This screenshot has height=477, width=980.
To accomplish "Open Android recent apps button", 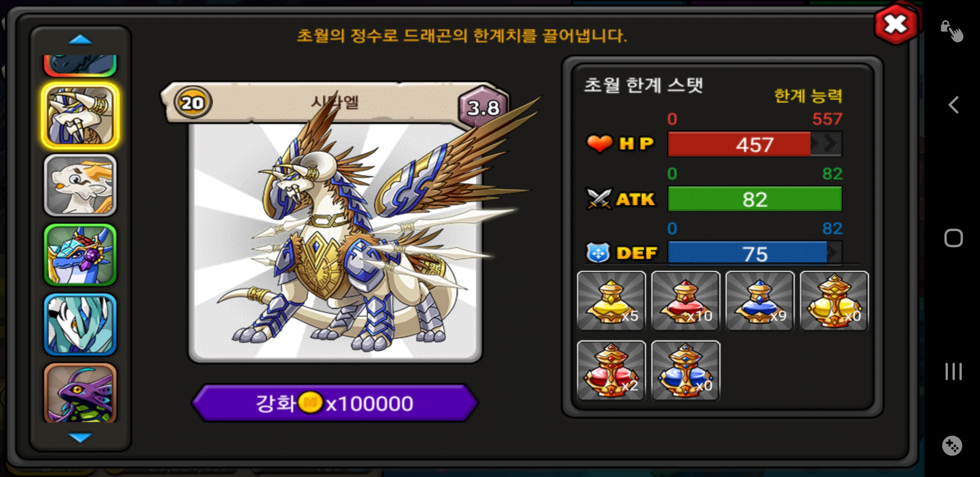I will tap(954, 371).
